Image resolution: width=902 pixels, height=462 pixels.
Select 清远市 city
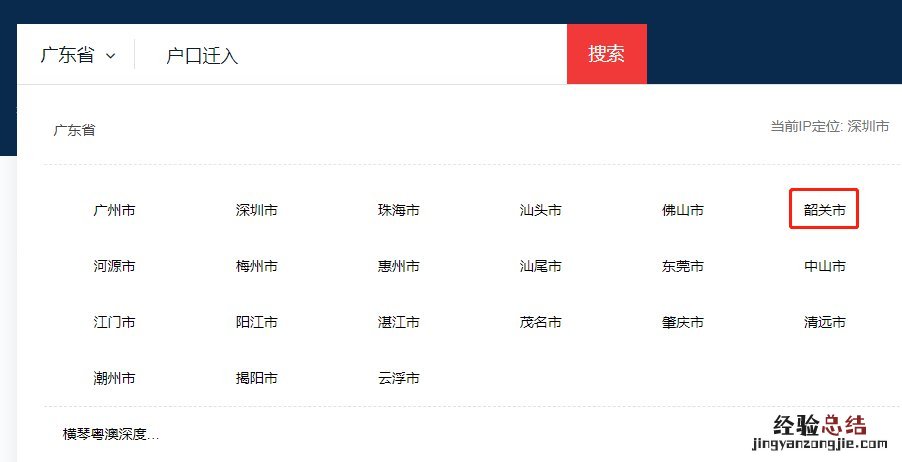(825, 322)
